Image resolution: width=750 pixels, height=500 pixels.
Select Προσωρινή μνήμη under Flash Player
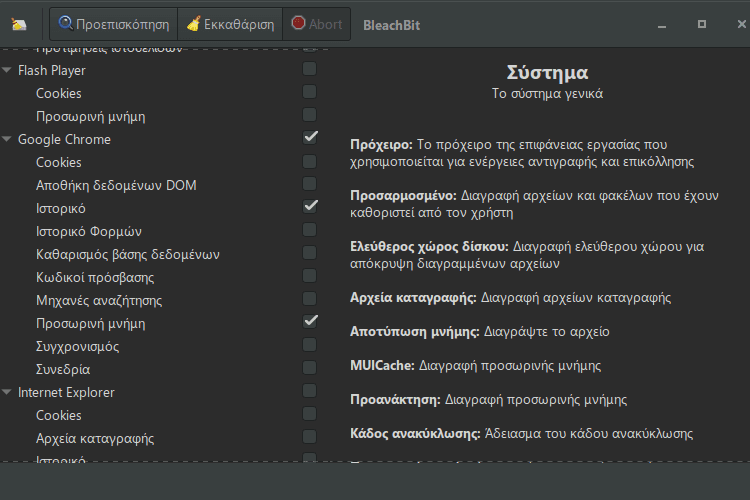(90, 116)
